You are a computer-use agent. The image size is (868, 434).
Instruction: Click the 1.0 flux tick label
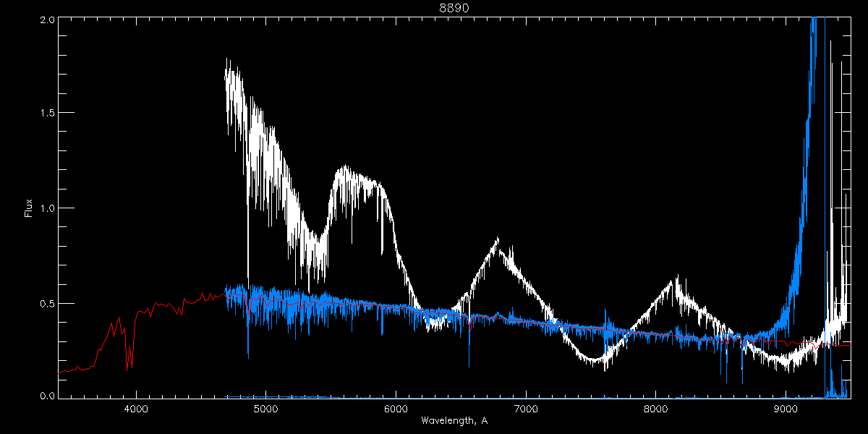[45, 208]
